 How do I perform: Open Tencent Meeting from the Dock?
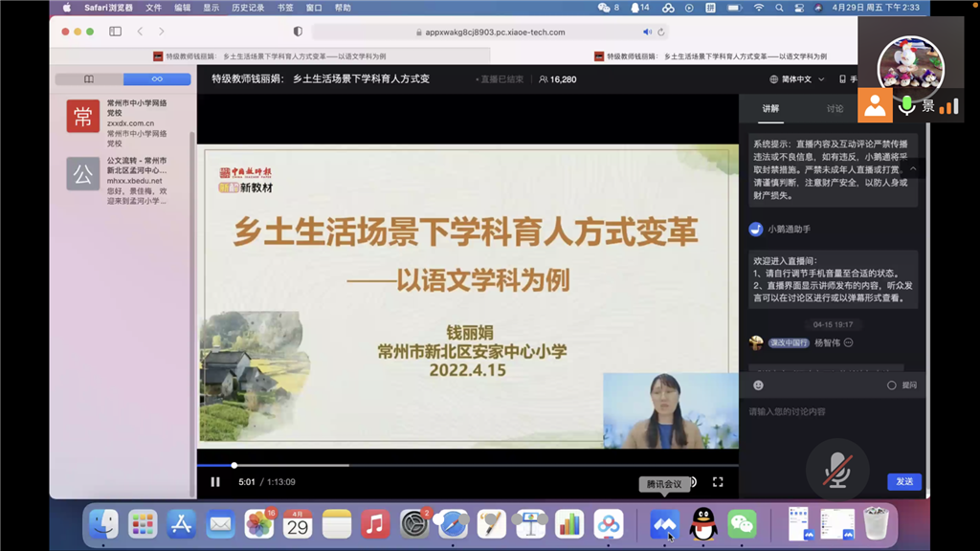[664, 524]
